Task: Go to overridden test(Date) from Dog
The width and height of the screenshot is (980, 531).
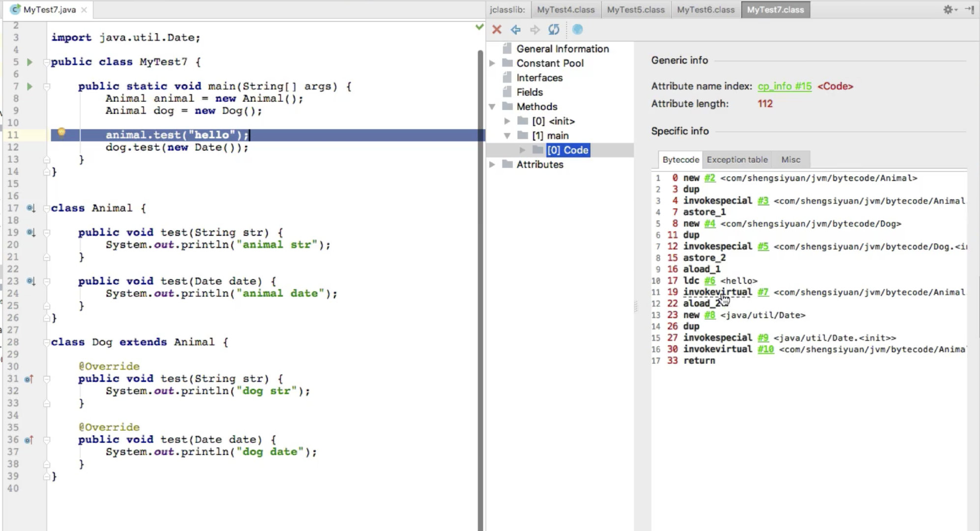Action: [x=29, y=440]
